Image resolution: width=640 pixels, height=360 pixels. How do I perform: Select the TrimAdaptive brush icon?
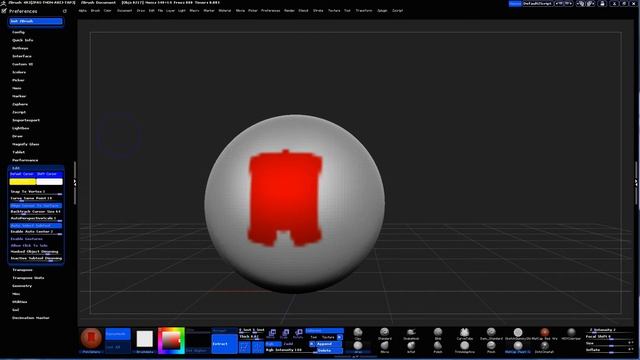(x=464, y=346)
